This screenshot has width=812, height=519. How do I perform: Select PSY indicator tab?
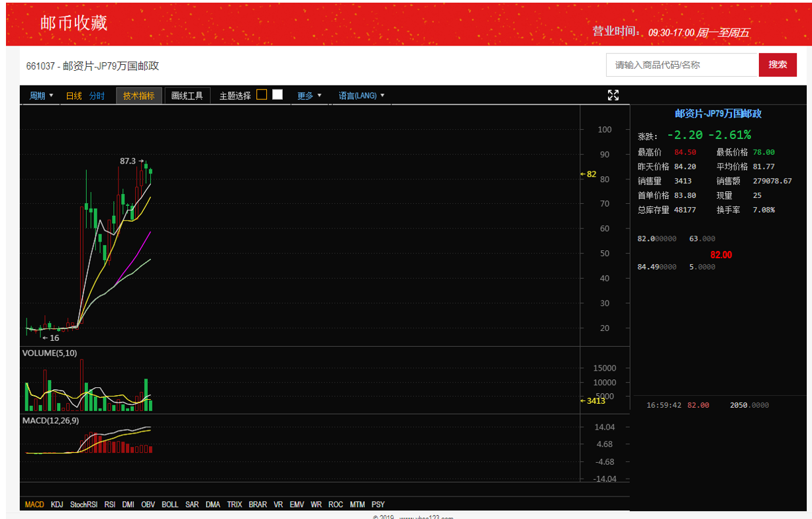[378, 504]
